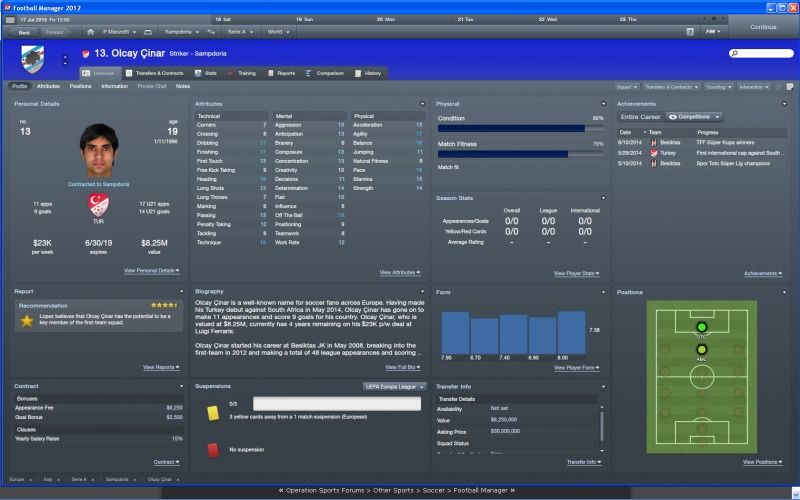The height and width of the screenshot is (500, 800).
Task: Select the Attributes sub-tab
Action: click(48, 87)
